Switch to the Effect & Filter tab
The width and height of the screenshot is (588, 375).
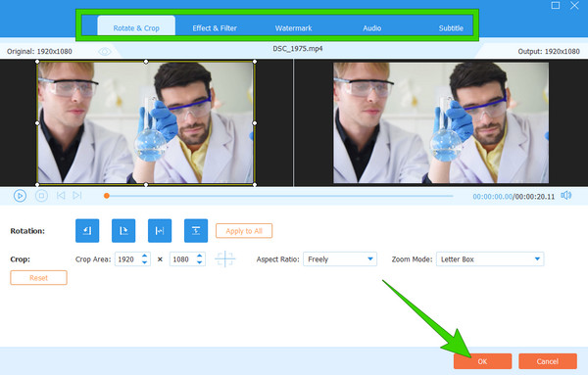click(215, 28)
